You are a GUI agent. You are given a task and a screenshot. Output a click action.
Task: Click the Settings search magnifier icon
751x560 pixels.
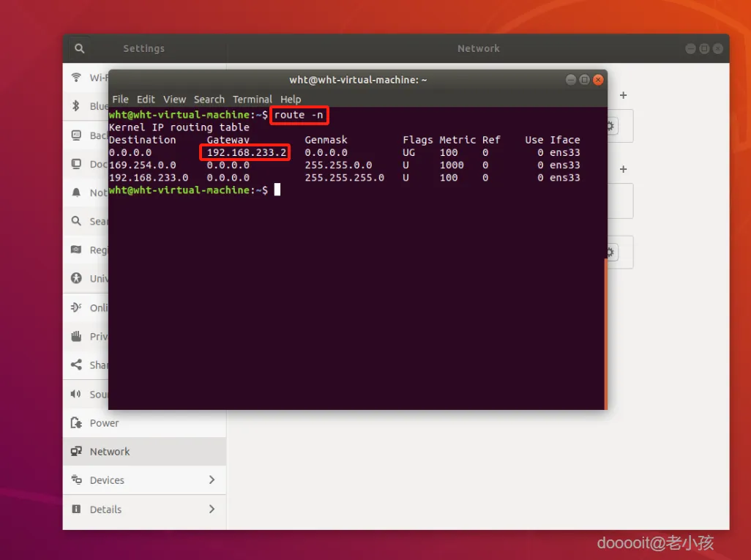pos(80,48)
